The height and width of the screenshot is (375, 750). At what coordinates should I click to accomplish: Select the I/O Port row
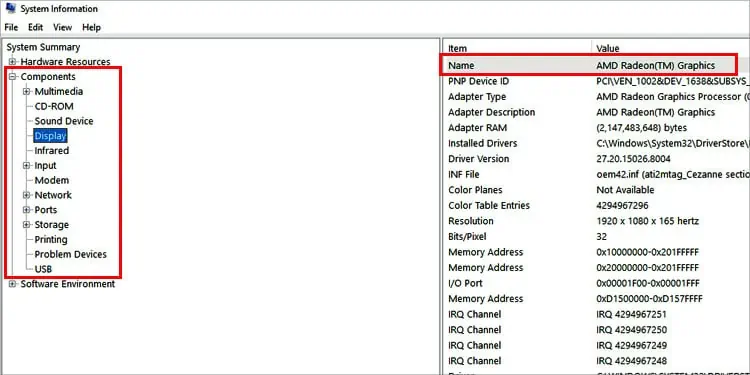[596, 283]
